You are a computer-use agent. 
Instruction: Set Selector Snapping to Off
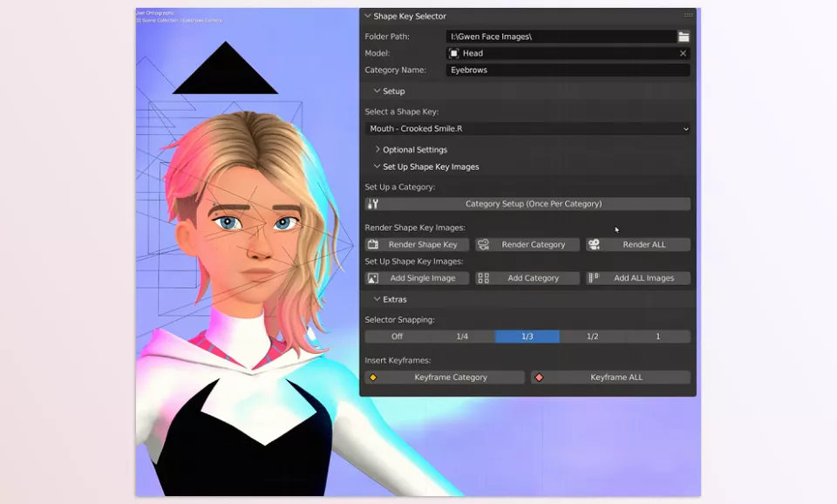pyautogui.click(x=398, y=337)
